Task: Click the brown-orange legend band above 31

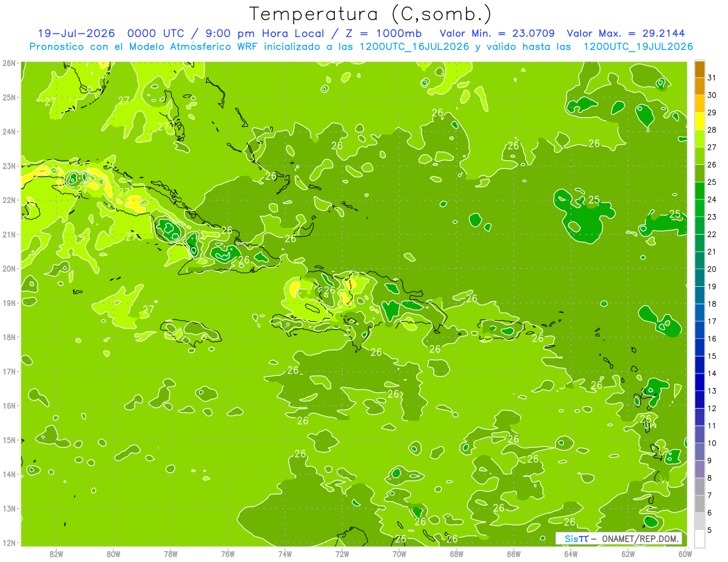Action: point(699,70)
